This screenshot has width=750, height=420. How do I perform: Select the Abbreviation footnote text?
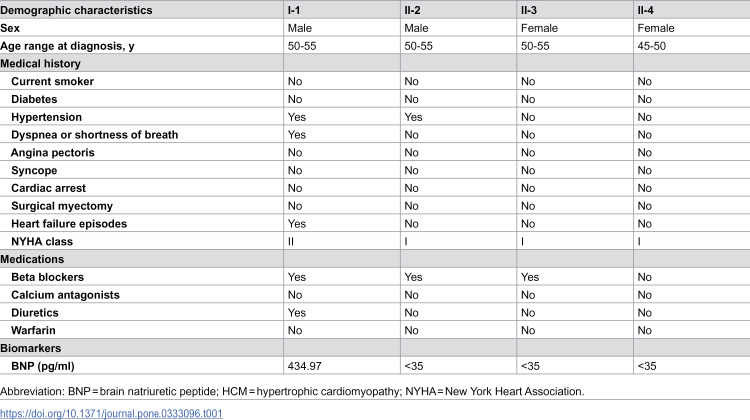pos(292,391)
